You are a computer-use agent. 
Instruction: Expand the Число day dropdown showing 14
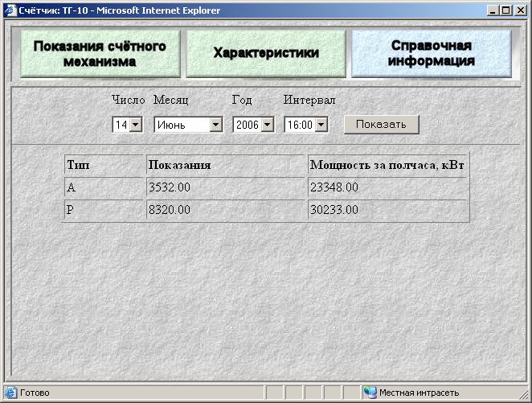(x=128, y=125)
